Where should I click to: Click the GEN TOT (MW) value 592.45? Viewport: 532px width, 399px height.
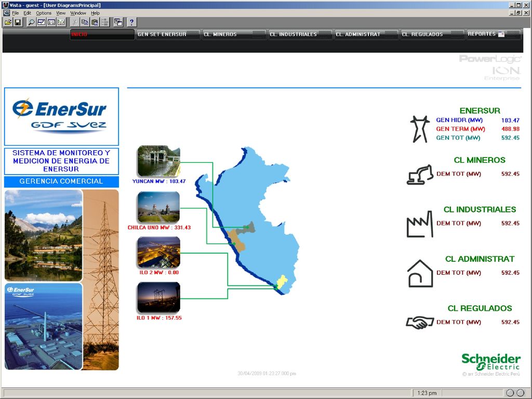510,138
